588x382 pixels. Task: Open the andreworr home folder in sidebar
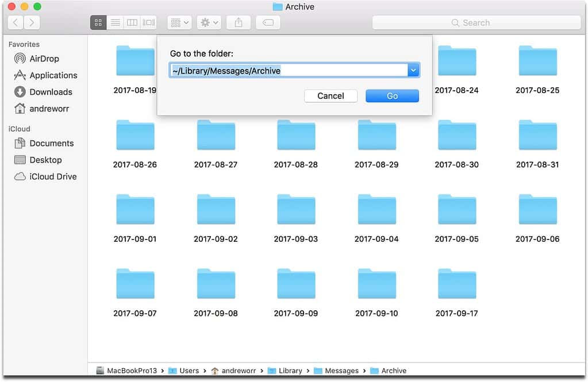[41, 109]
